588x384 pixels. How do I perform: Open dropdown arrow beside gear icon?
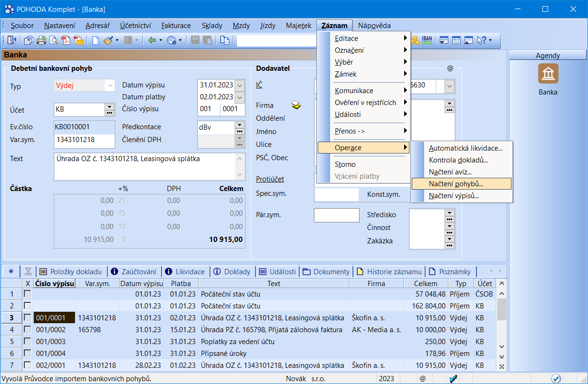pos(180,40)
